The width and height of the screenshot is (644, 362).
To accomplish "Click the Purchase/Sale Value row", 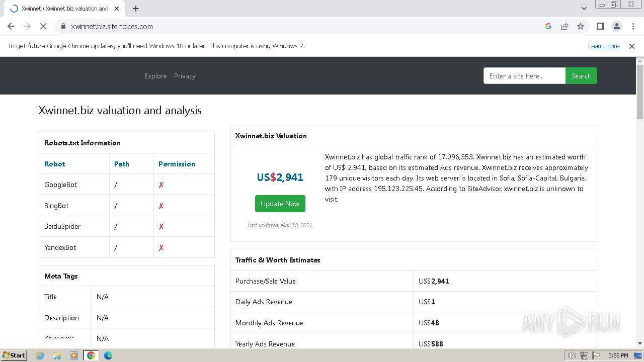I will click(414, 281).
